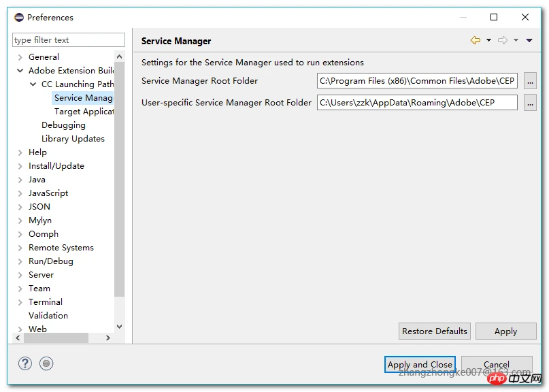The height and width of the screenshot is (392, 549).
Task: Click the tree scroll up arrow
Action: pos(120,56)
